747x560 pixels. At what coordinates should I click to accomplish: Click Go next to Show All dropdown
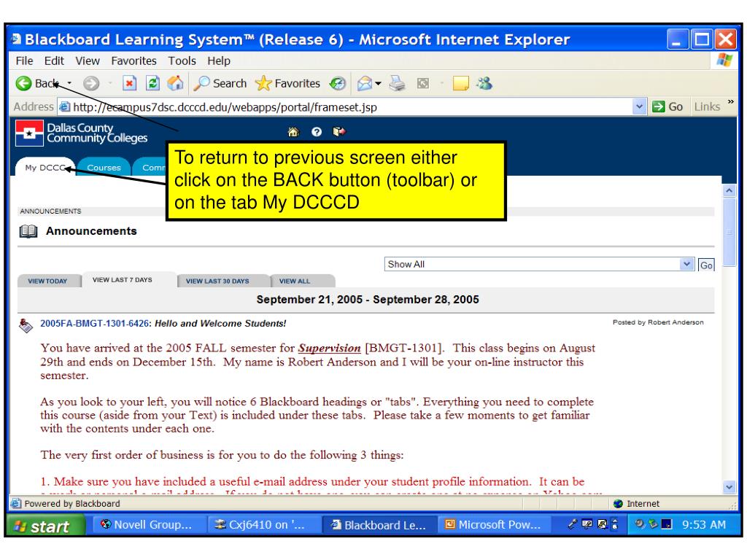tap(706, 265)
